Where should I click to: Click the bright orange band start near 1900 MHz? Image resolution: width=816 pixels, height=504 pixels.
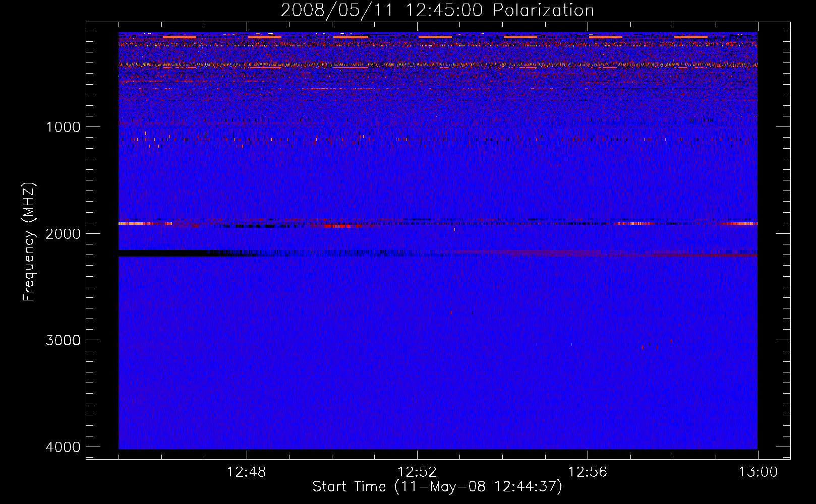[x=145, y=223]
